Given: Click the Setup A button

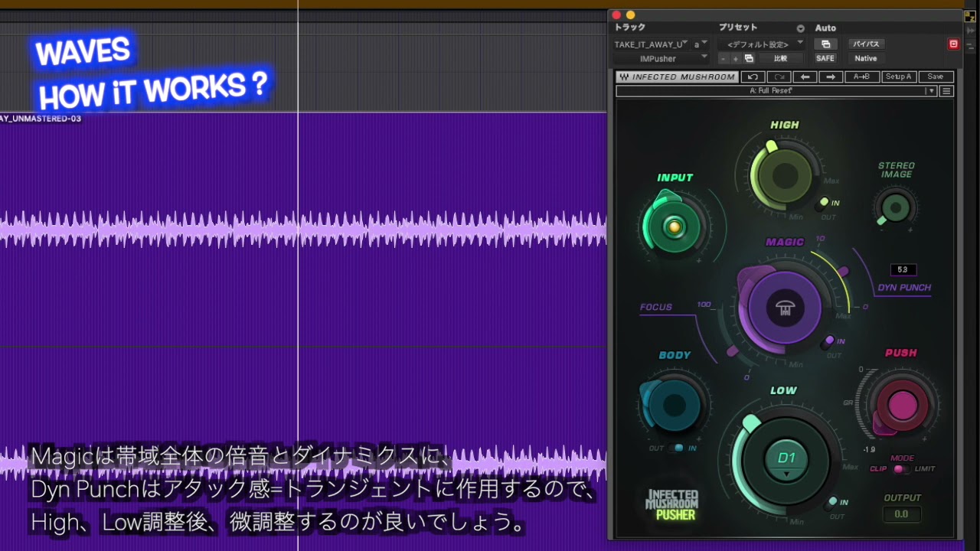Looking at the screenshot, I should [x=898, y=77].
